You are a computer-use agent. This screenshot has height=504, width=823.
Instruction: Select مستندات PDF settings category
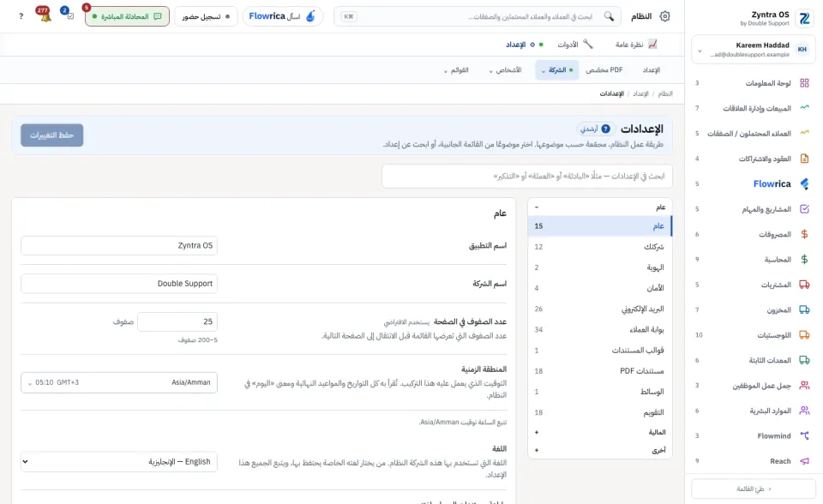point(600,370)
